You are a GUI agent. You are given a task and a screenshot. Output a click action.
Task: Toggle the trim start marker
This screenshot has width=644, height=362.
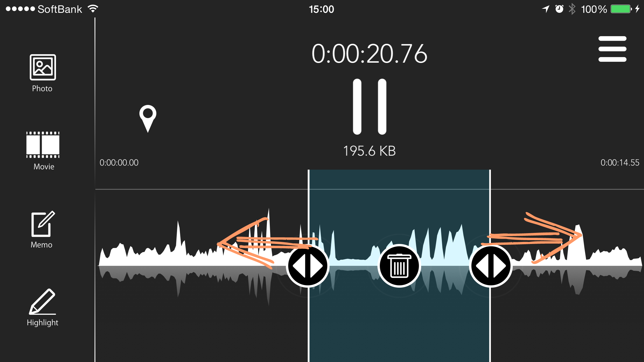[x=308, y=265]
